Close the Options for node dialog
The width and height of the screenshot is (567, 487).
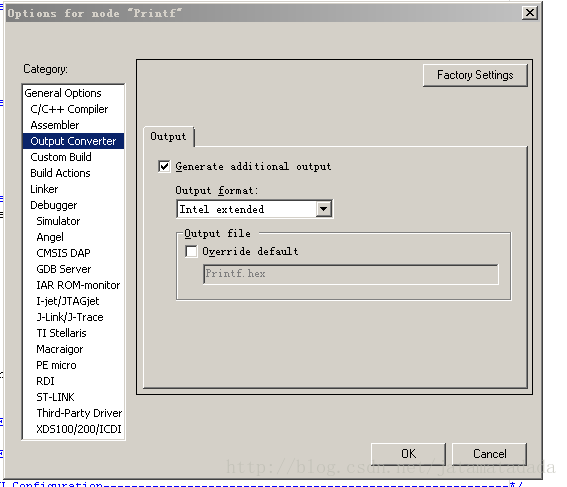point(529,13)
